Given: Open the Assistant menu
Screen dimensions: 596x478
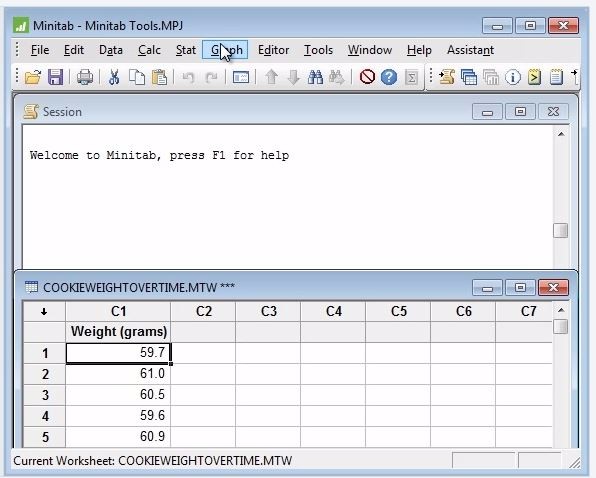Looking at the screenshot, I should pos(471,50).
